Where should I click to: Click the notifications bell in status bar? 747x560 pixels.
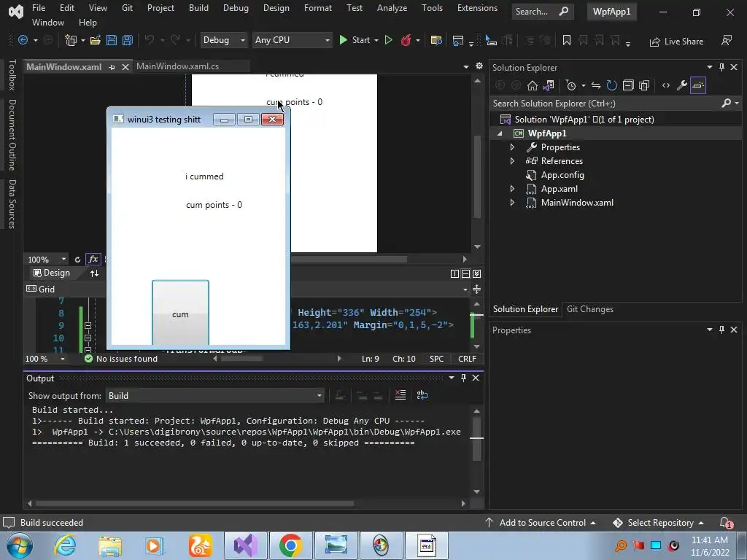click(x=726, y=523)
